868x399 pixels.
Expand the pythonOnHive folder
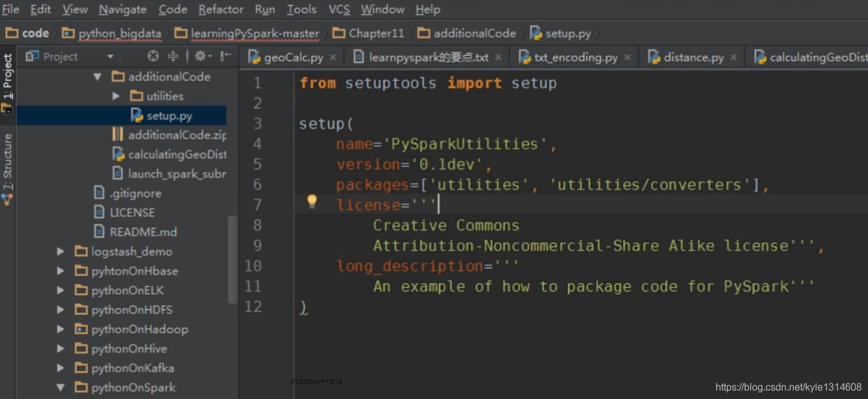(x=60, y=349)
